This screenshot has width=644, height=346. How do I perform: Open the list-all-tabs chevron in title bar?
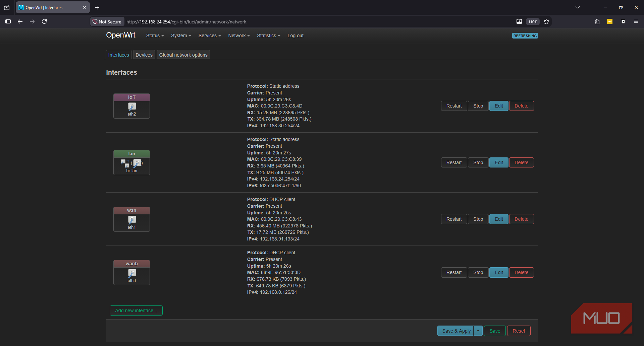[x=578, y=7]
